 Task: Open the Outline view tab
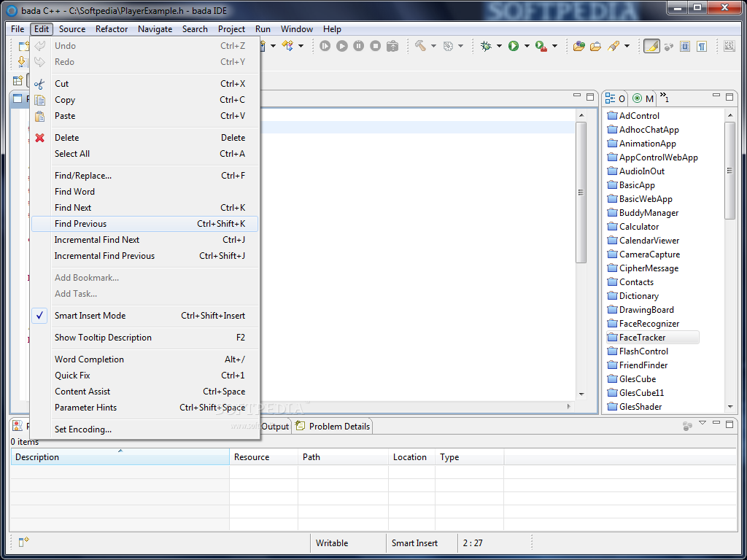pyautogui.click(x=615, y=98)
